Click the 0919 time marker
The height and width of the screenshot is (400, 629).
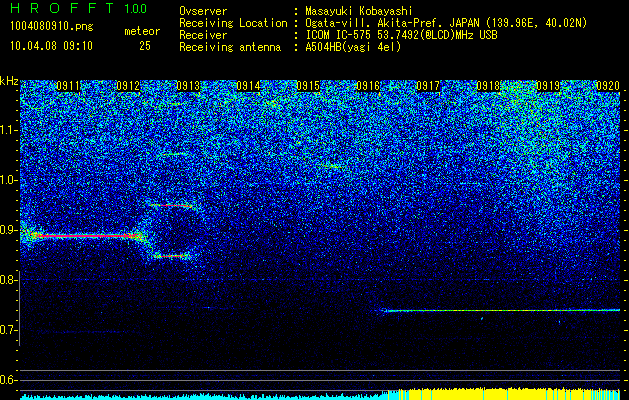pos(548,86)
